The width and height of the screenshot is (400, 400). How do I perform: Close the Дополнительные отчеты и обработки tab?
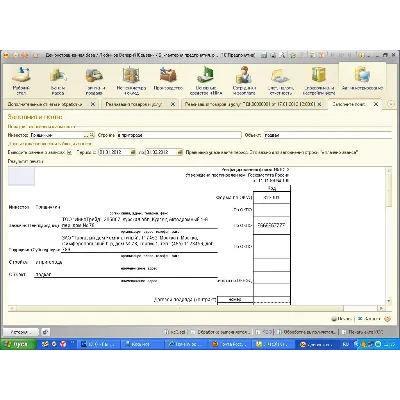click(93, 104)
